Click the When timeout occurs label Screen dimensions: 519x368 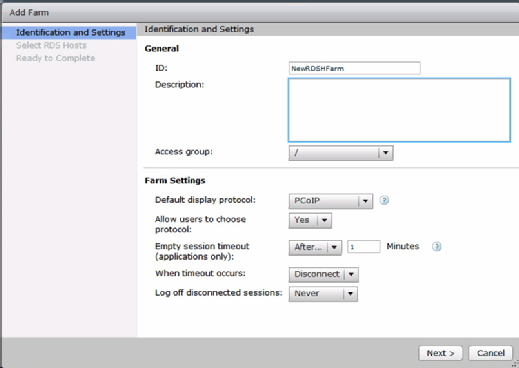click(200, 273)
